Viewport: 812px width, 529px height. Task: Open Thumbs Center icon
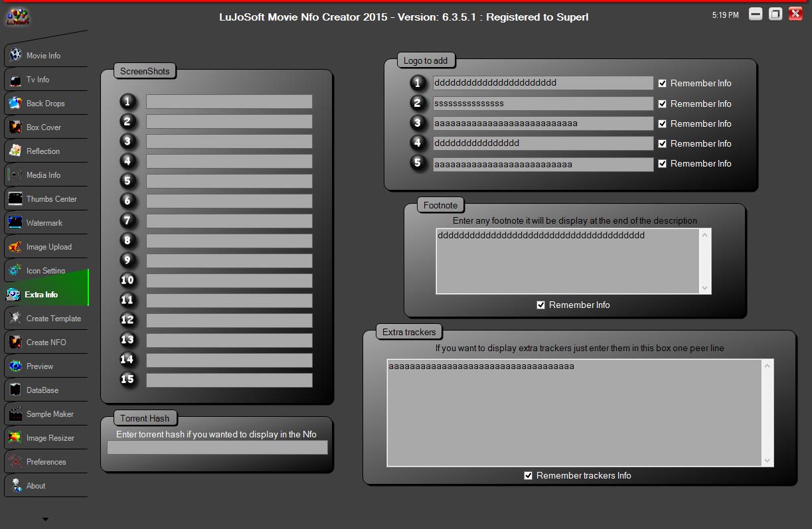point(15,198)
